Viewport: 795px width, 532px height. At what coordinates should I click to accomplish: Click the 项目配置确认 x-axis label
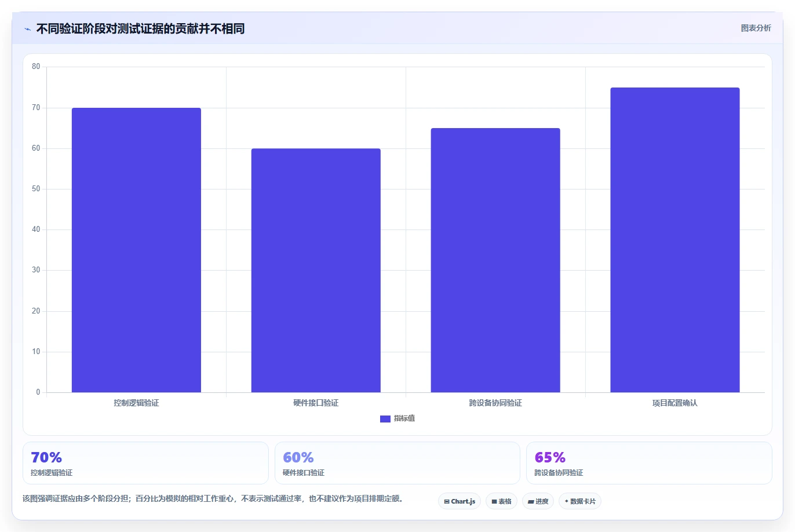(675, 403)
